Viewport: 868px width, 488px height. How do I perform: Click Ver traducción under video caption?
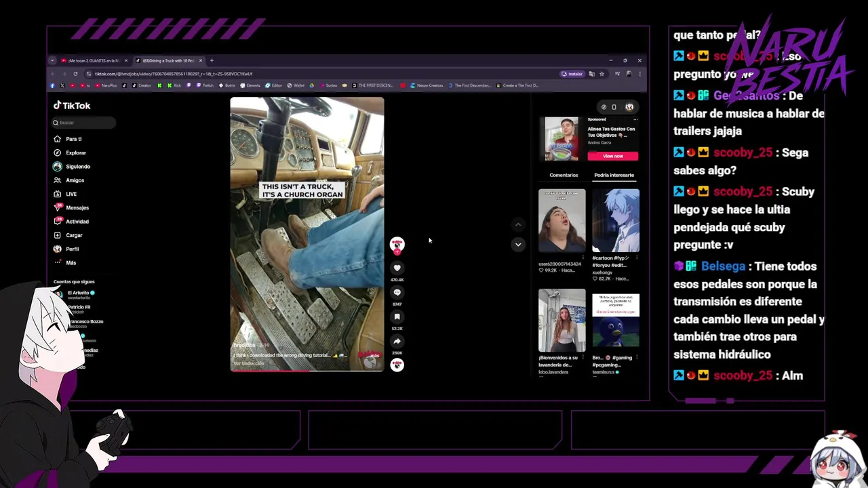click(248, 363)
